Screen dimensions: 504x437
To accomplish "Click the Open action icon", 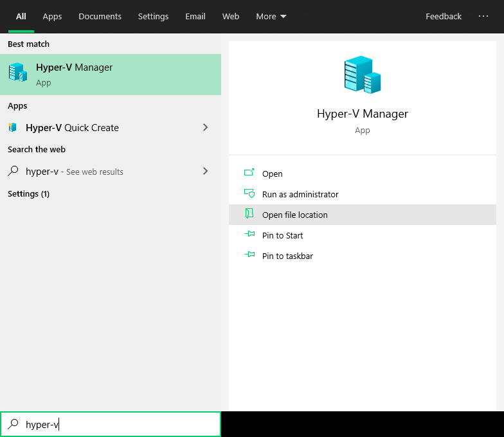I will [249, 174].
